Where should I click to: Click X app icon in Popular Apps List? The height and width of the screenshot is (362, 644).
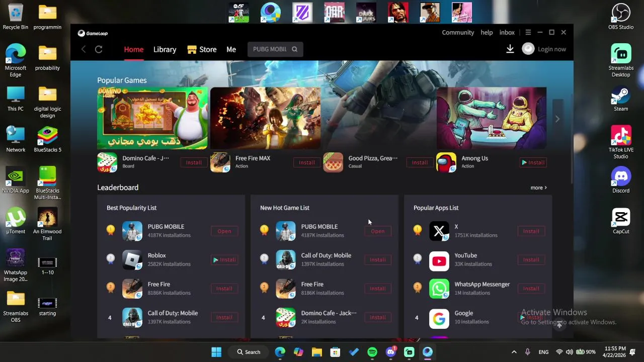click(x=439, y=231)
